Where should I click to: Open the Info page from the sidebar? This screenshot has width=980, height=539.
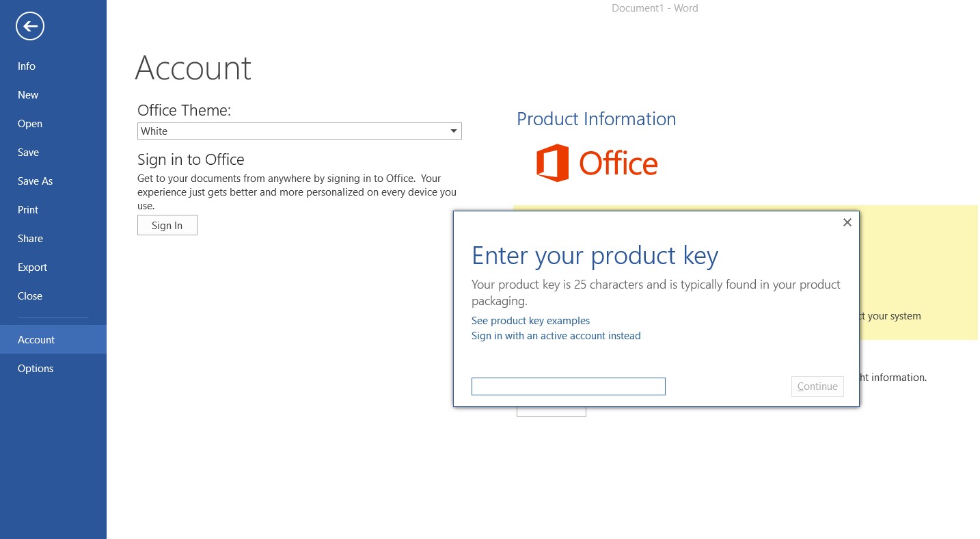[26, 66]
